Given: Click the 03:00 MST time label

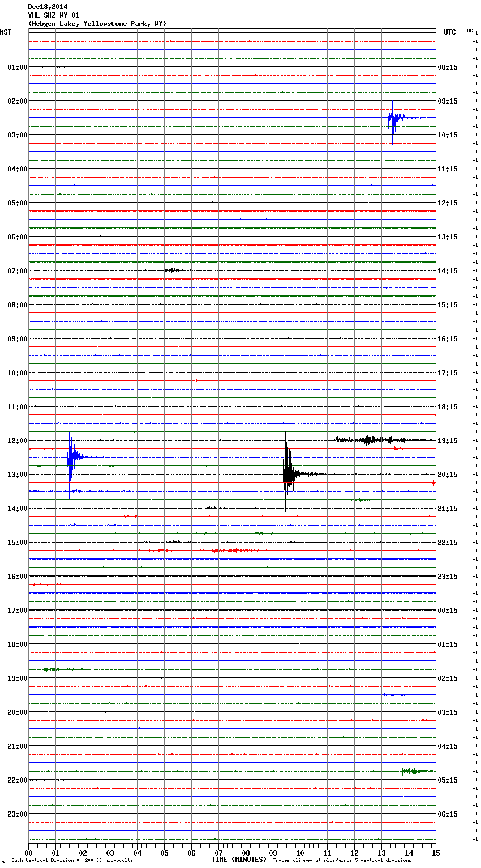Looking at the screenshot, I should [x=17, y=135].
